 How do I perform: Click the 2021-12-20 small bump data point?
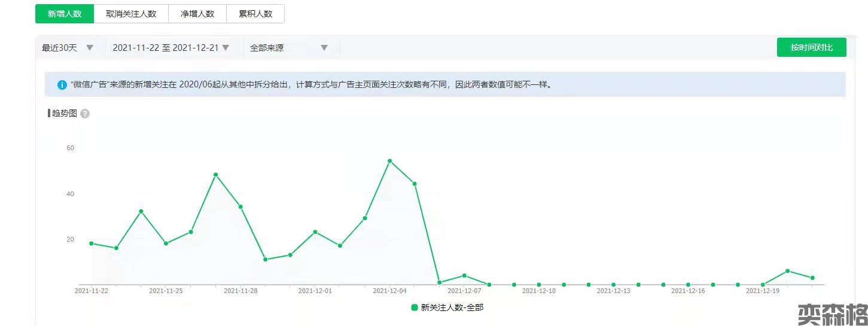(x=787, y=271)
